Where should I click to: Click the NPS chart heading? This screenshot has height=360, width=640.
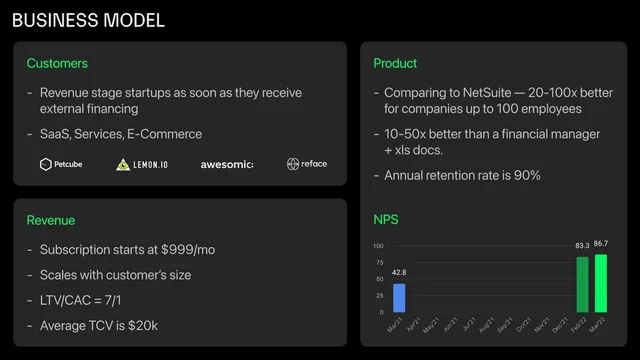point(386,220)
